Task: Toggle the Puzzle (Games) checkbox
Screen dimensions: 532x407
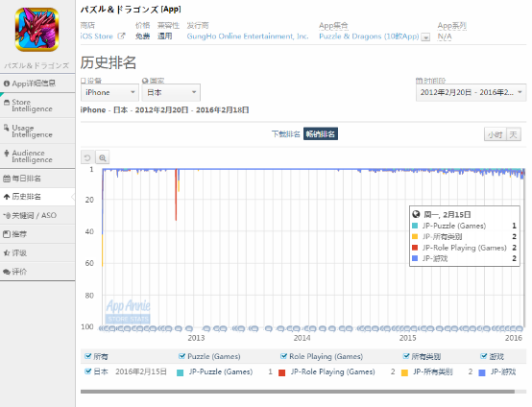Action: coord(181,356)
